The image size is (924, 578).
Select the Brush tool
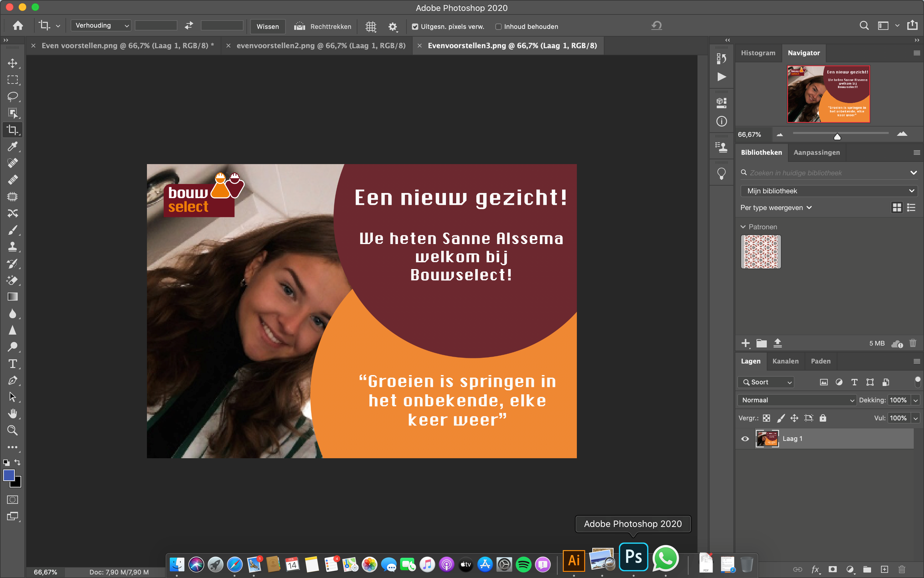(x=13, y=230)
